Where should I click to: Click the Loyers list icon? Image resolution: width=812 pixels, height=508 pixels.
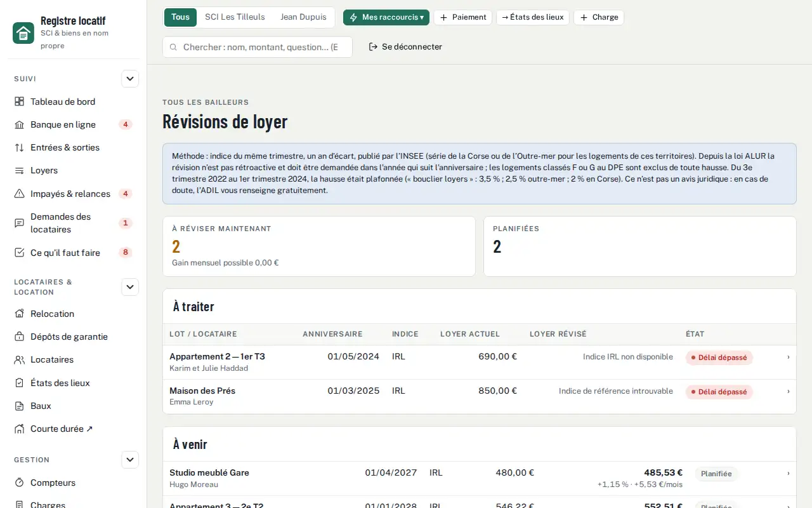[x=19, y=170]
